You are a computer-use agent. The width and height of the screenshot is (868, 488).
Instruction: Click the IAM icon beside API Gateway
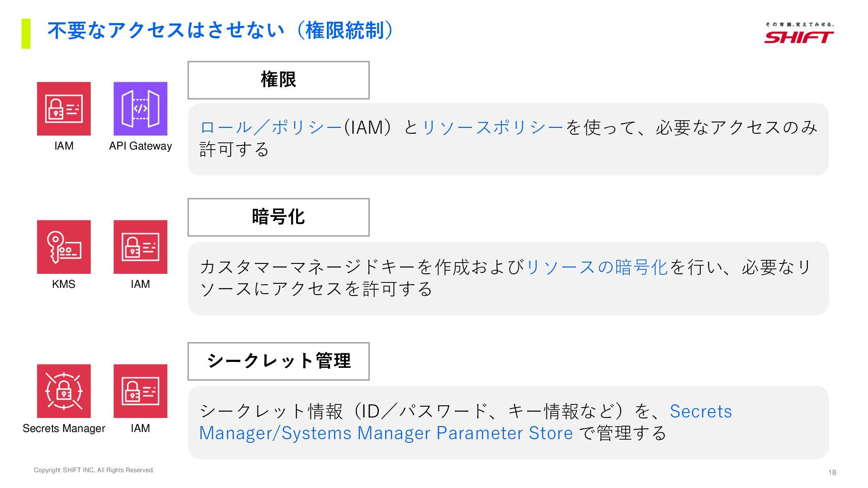click(x=64, y=108)
